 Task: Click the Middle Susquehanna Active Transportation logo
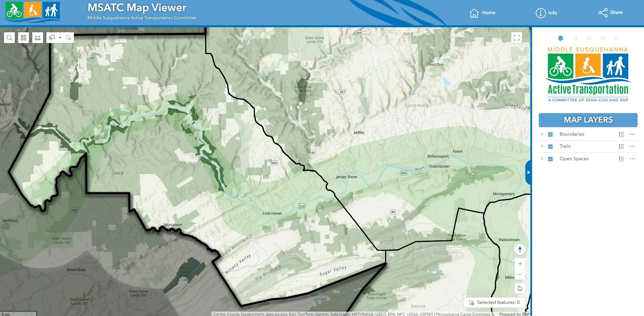coord(588,74)
